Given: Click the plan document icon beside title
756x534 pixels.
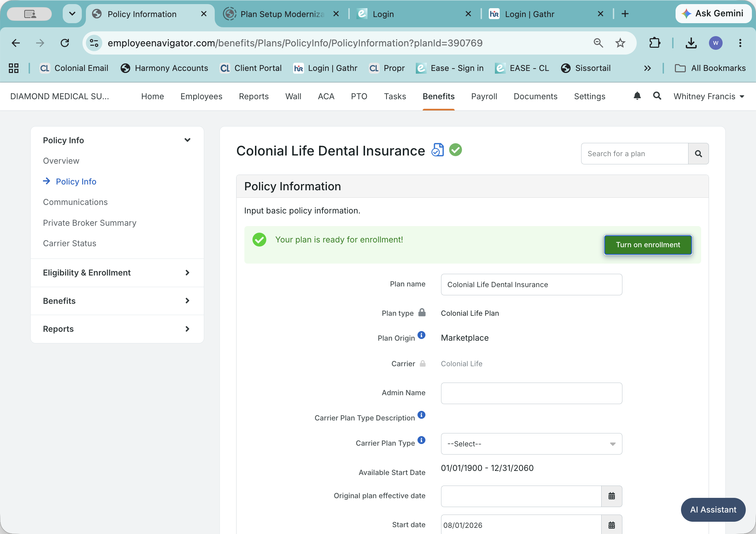Looking at the screenshot, I should pyautogui.click(x=438, y=150).
